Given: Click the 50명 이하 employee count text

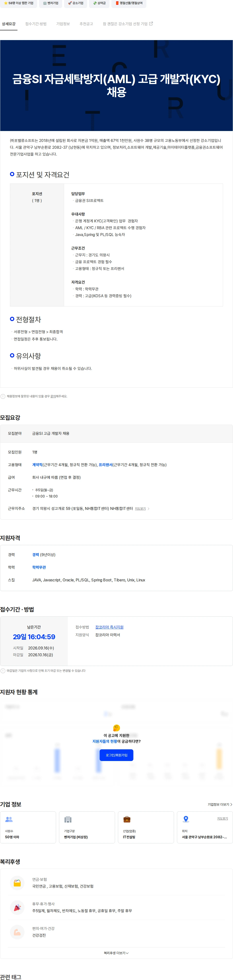Looking at the screenshot, I should (12, 837).
